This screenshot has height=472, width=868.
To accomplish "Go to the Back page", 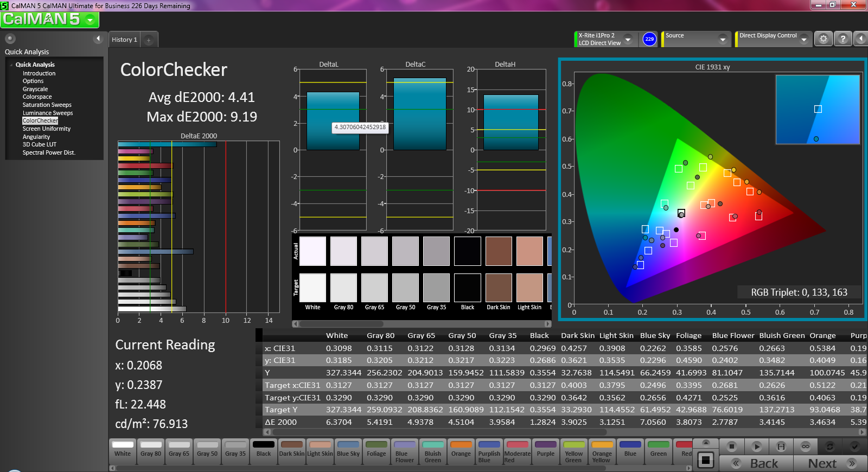I will click(x=756, y=463).
